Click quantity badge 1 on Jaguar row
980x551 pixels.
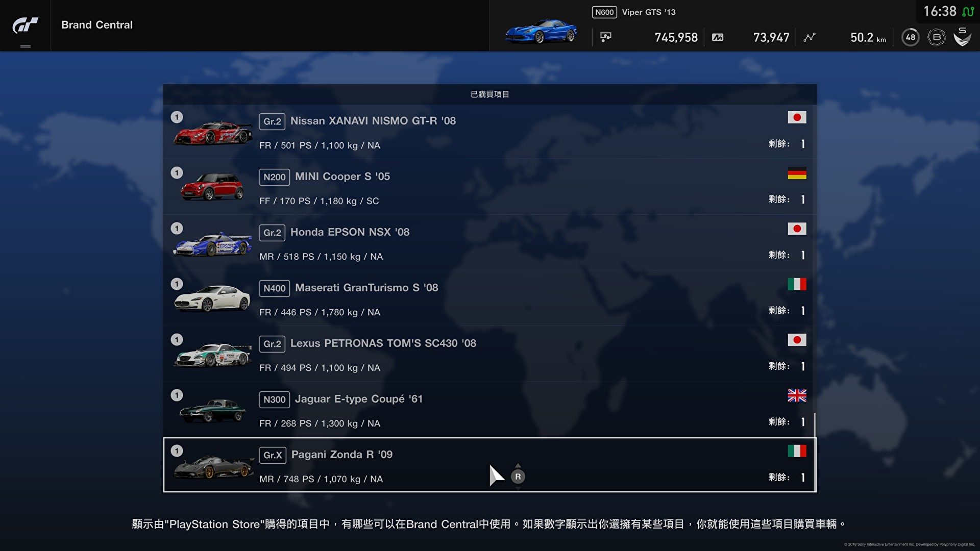(177, 395)
